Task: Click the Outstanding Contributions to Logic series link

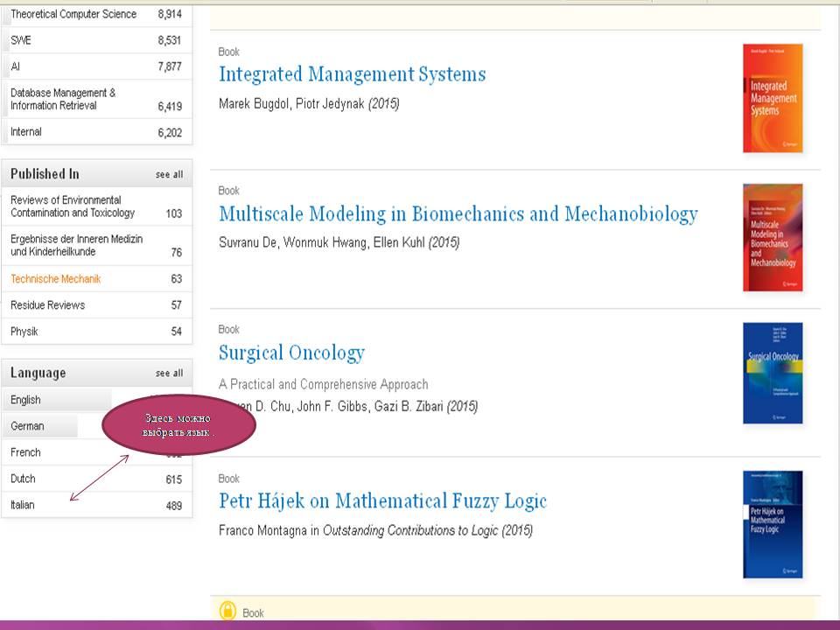Action: [410, 530]
